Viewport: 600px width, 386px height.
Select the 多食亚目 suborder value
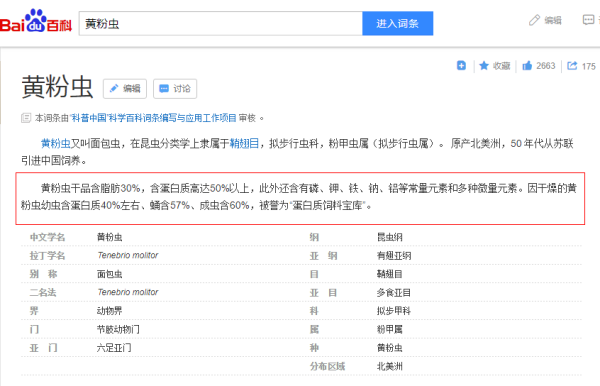click(394, 293)
